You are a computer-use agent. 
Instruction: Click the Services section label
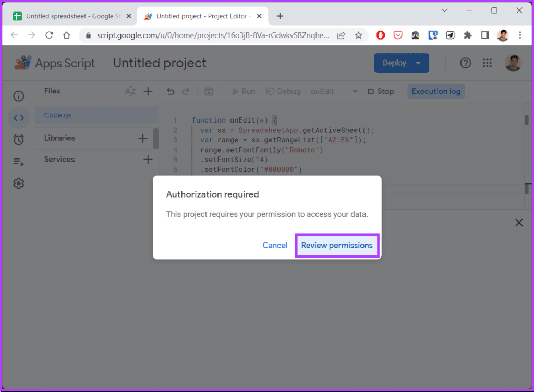[x=59, y=160]
